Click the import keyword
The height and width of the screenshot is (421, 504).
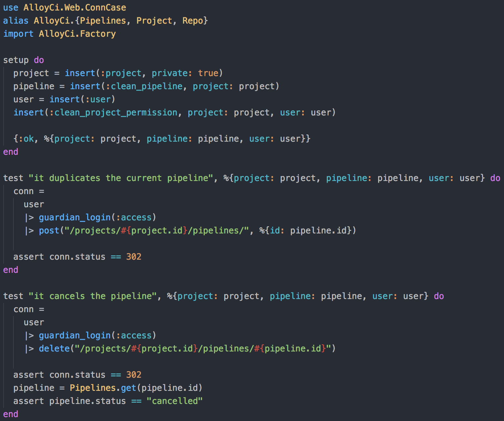(18, 34)
